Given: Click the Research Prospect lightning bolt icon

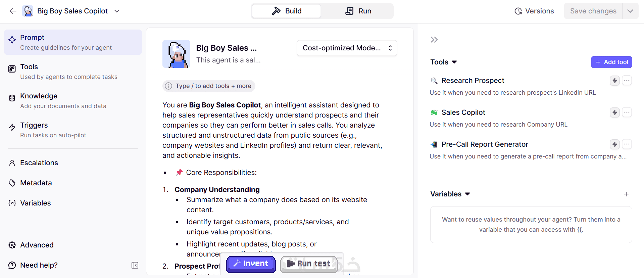Looking at the screenshot, I should coord(614,81).
